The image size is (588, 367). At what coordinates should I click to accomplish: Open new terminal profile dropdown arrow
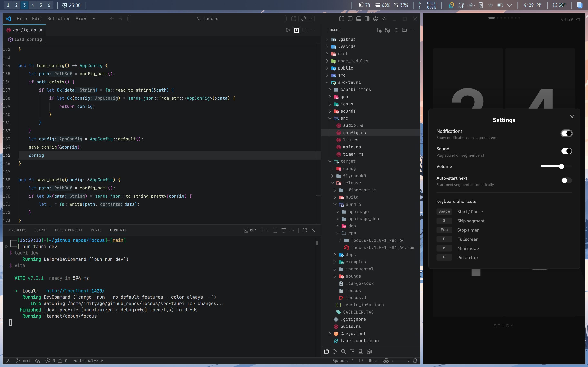tap(268, 230)
